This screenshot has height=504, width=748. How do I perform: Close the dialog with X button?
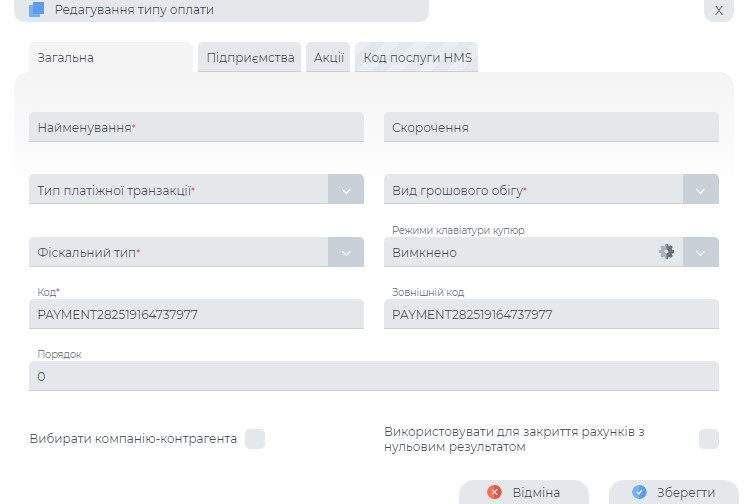click(x=718, y=10)
